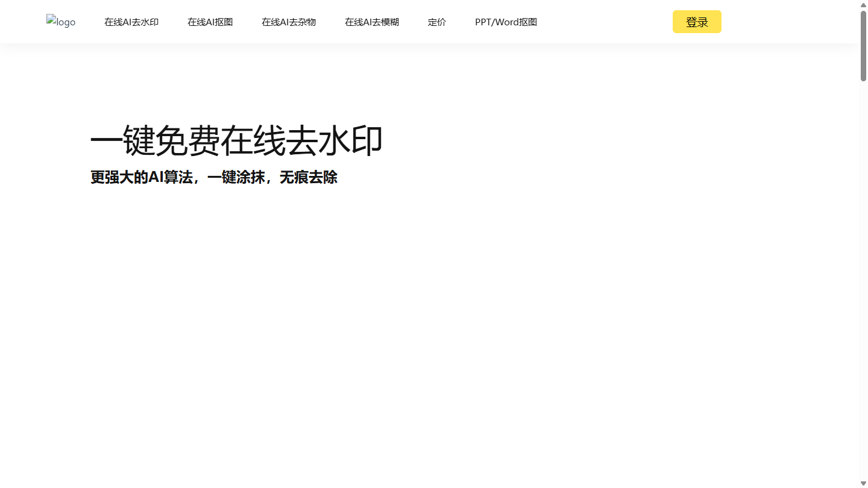Click the logo image in the header
This screenshot has width=868, height=488.
(x=61, y=22)
